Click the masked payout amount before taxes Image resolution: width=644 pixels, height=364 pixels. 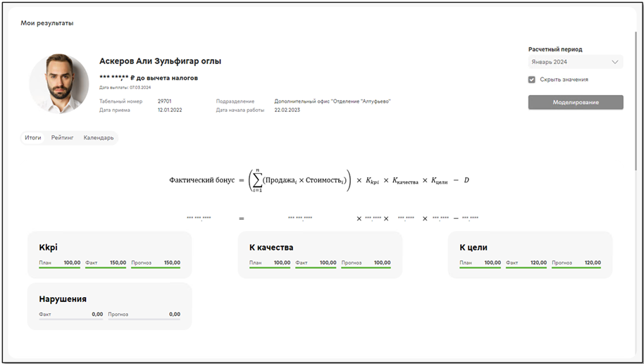point(148,77)
